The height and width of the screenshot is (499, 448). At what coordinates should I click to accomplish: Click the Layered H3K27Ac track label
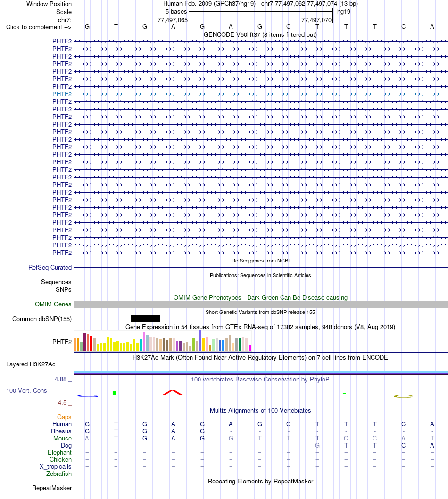point(31,364)
